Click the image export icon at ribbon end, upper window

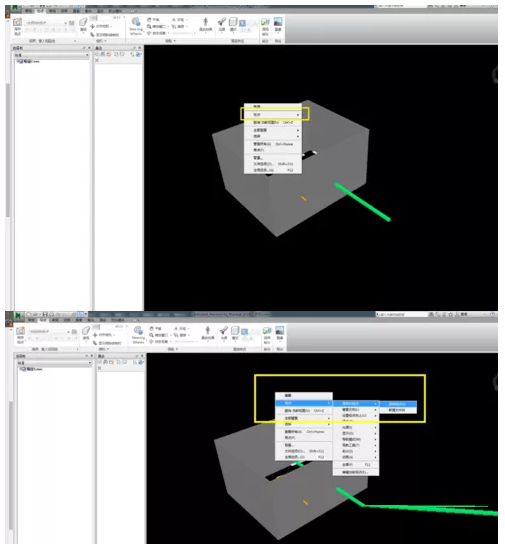pos(278,22)
